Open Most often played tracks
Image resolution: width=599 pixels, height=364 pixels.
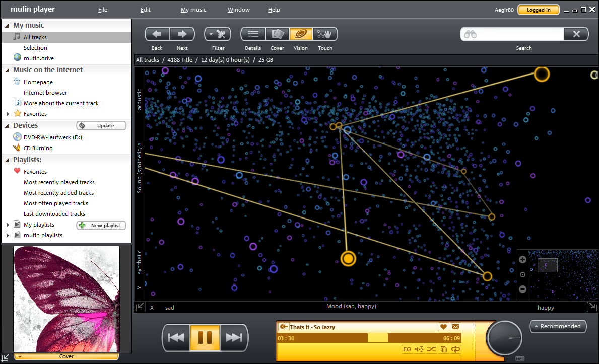[x=56, y=203]
